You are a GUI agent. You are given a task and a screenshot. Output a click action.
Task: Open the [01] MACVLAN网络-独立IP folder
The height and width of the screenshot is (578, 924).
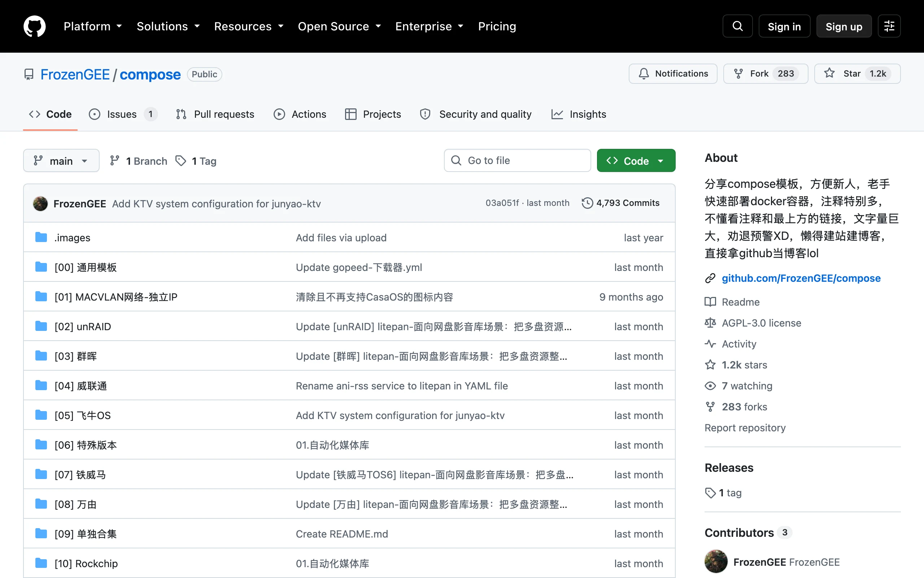pyautogui.click(x=116, y=297)
